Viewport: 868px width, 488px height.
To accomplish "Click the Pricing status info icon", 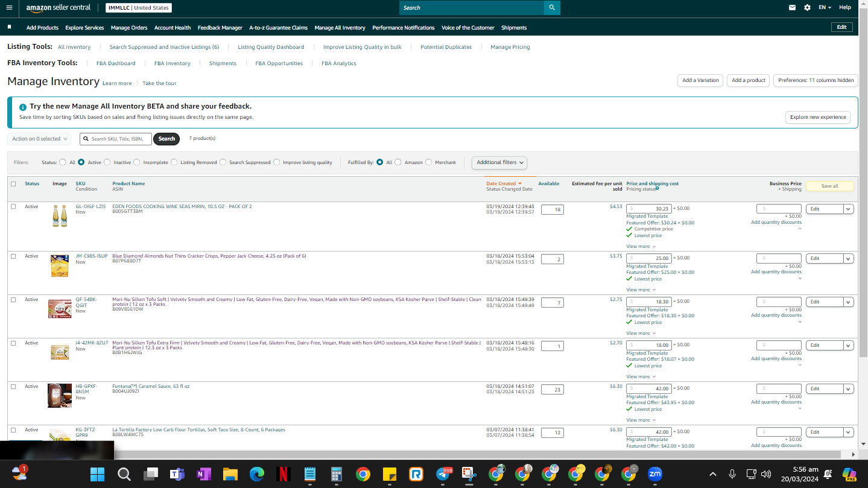I will [x=657, y=189].
